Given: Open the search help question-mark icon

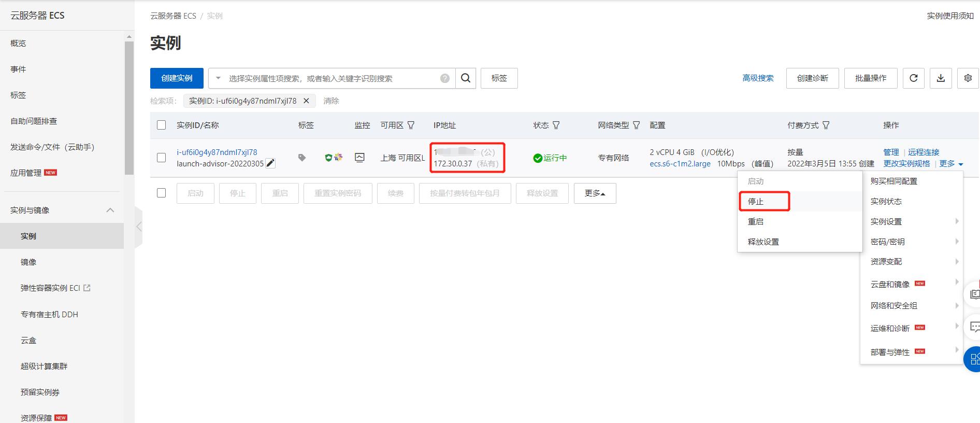Looking at the screenshot, I should [x=445, y=78].
